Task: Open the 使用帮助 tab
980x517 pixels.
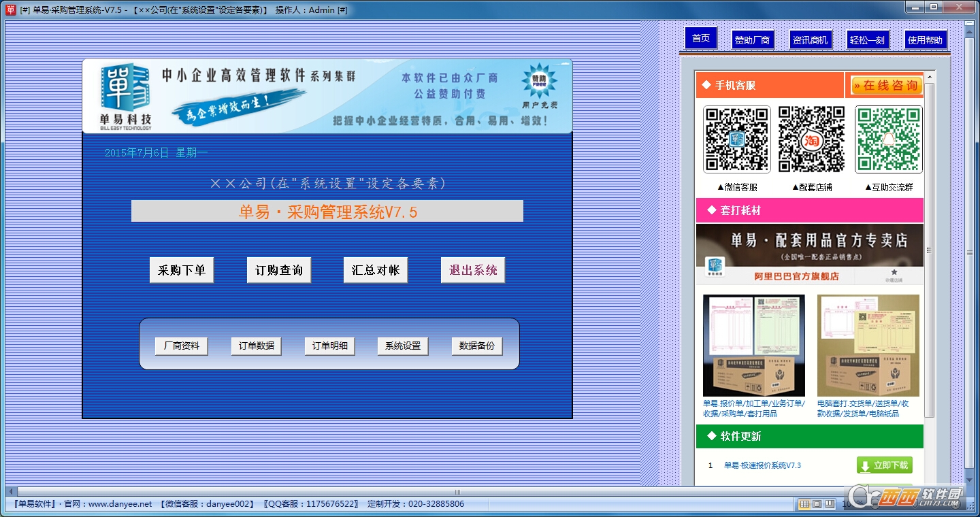Action: 925,40
